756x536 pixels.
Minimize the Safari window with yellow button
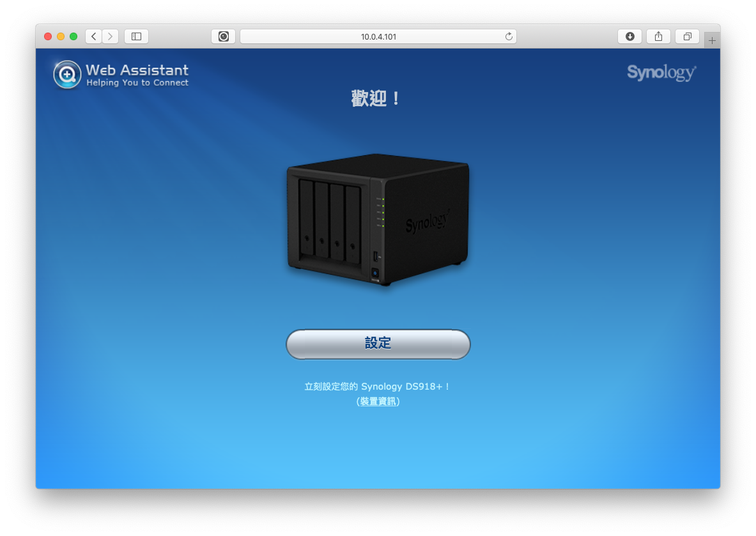[x=61, y=36]
